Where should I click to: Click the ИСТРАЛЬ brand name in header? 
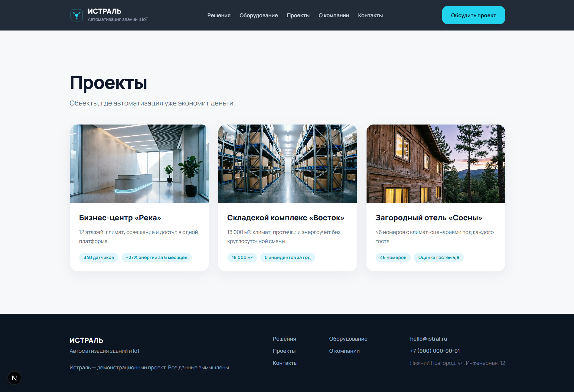pos(105,11)
